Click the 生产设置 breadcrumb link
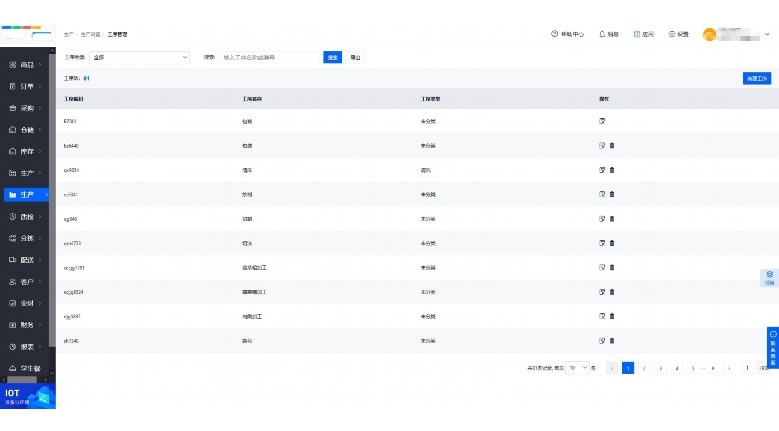 90,34
